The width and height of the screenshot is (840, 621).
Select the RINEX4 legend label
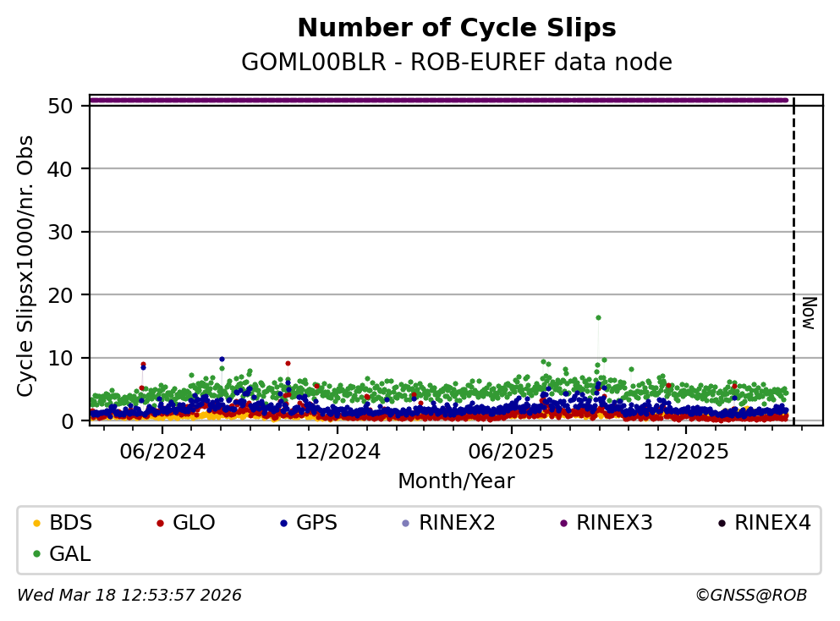click(x=772, y=523)
